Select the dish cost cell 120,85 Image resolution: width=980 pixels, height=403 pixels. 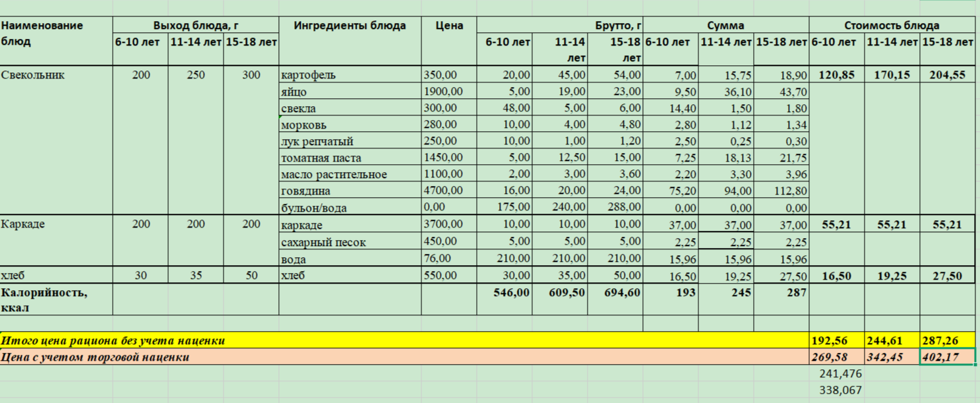pos(836,75)
